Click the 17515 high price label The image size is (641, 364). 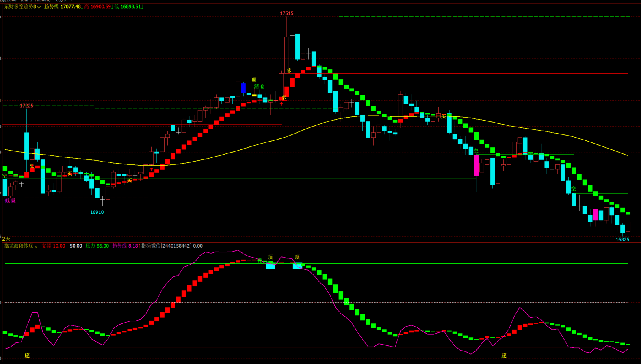[286, 13]
